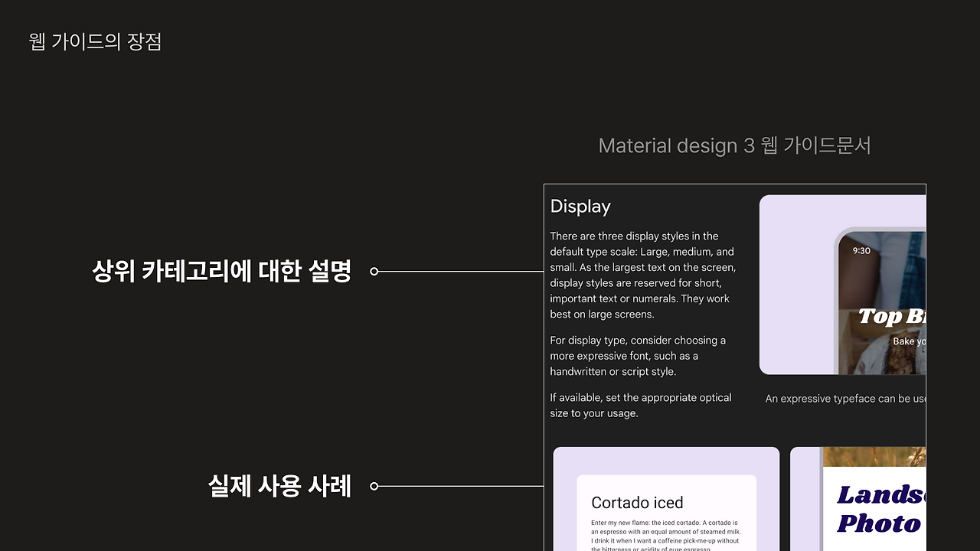Click the "Display" heading in the guide
The image size is (980, 551).
tap(580, 207)
